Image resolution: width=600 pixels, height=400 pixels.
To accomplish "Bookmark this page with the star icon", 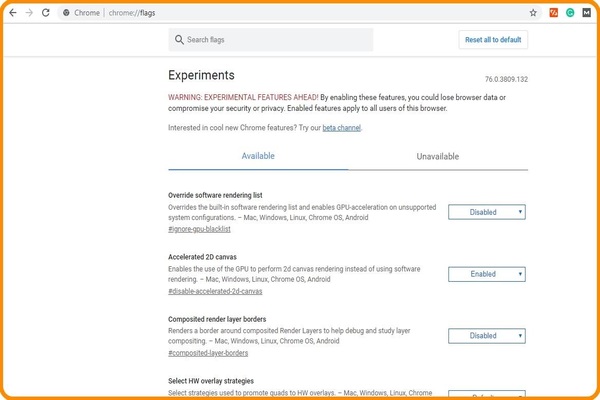I will (533, 13).
